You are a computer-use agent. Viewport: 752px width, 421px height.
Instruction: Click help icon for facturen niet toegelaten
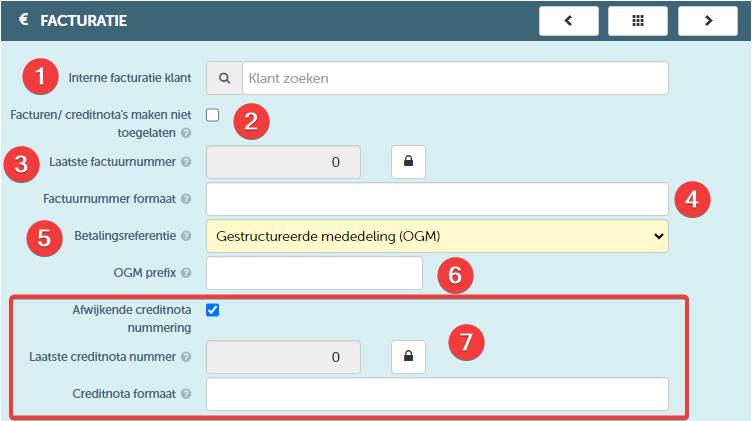(186, 133)
